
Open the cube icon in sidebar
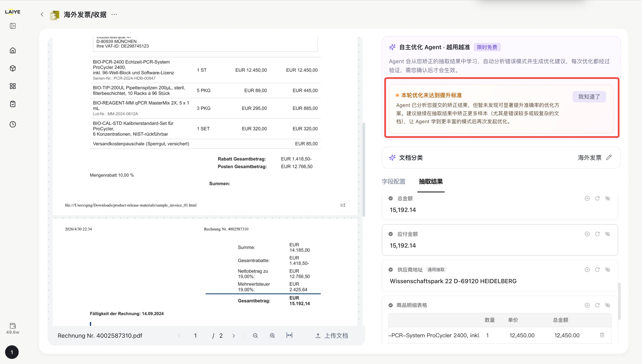coord(13,68)
